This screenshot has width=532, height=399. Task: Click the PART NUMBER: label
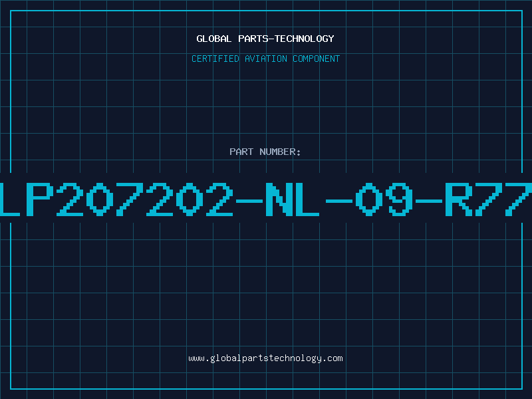(265, 152)
